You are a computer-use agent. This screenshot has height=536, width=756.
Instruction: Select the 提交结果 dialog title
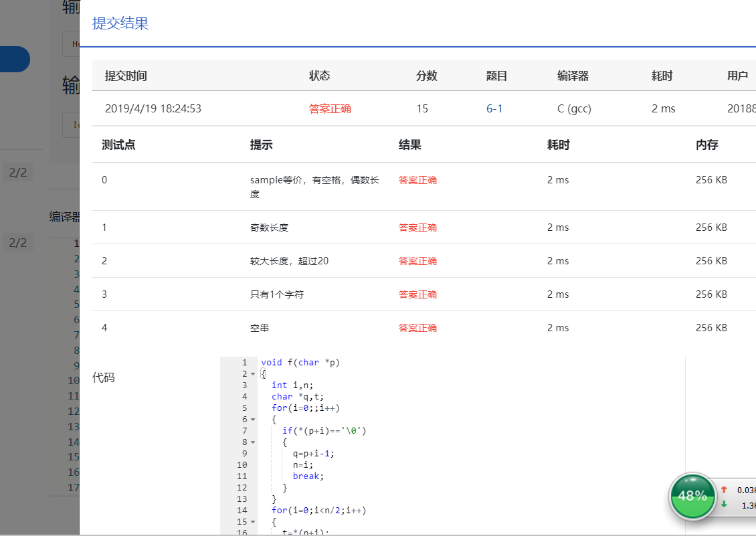point(120,23)
